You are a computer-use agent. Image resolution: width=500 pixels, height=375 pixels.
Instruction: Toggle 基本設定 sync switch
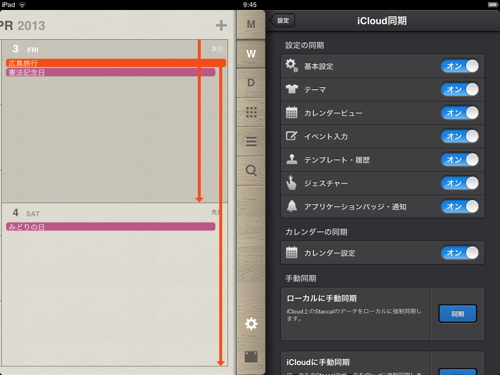pyautogui.click(x=460, y=66)
